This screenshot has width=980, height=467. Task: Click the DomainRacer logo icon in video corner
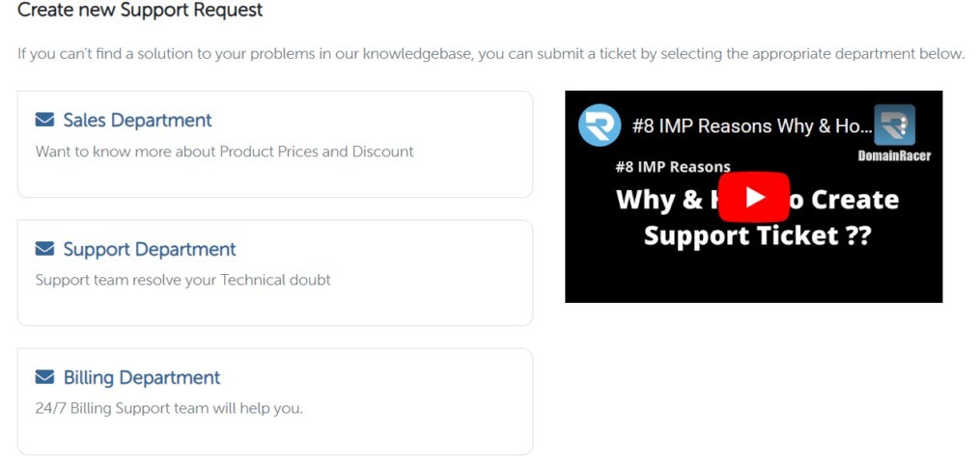(x=894, y=124)
